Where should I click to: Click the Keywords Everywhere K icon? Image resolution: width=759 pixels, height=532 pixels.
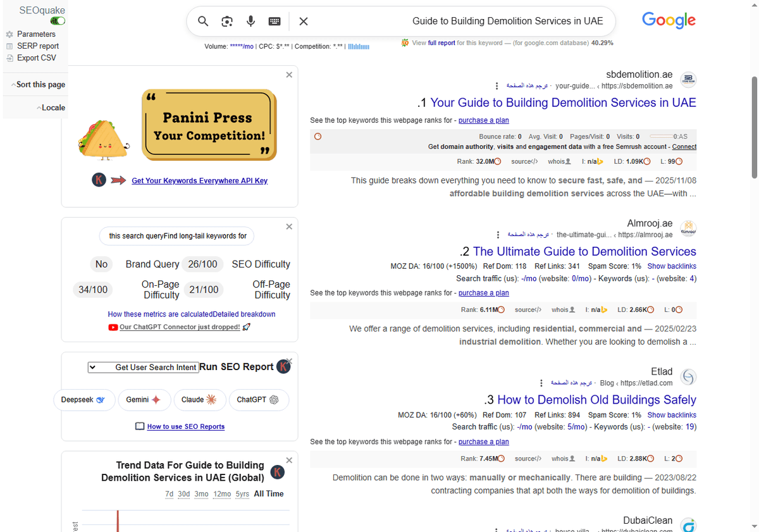(99, 180)
